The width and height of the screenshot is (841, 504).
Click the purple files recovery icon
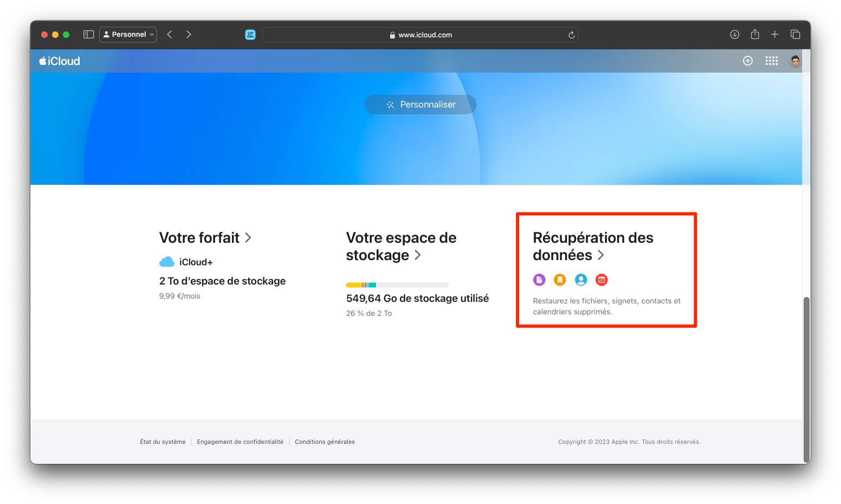tap(539, 280)
